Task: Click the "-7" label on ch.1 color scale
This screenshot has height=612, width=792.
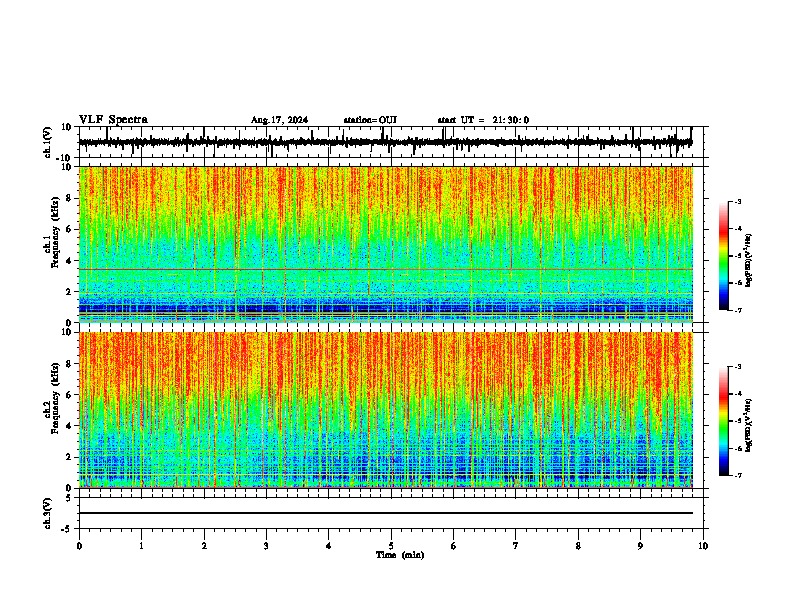Action: click(737, 310)
